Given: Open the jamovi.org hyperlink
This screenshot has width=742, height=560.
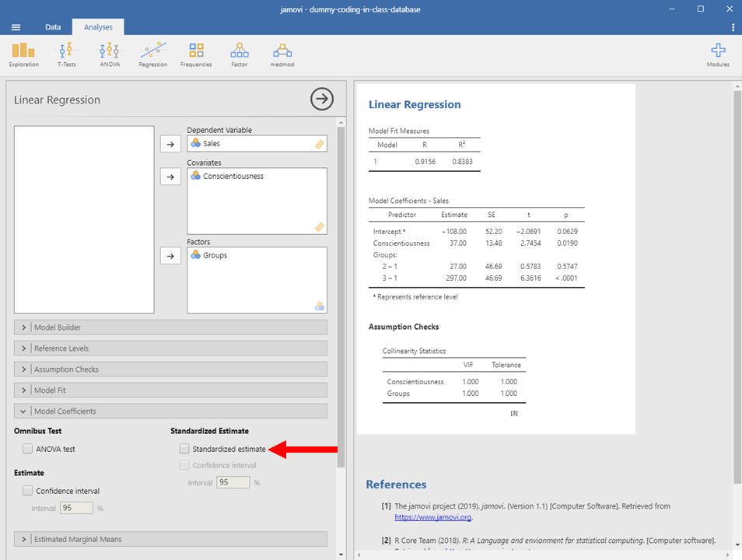Looking at the screenshot, I should (432, 517).
